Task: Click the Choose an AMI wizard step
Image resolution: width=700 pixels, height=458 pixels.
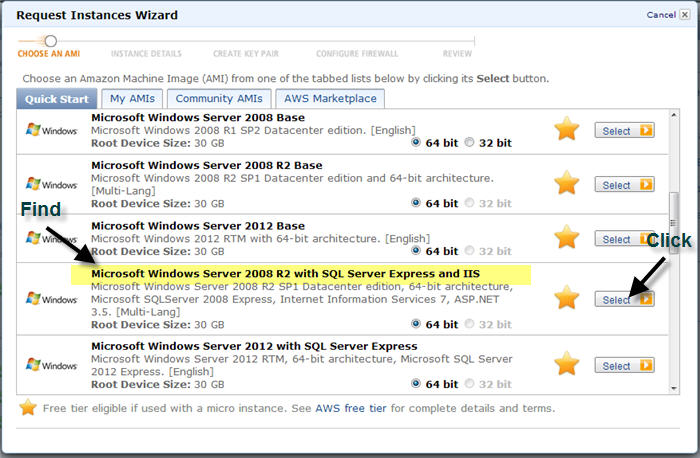Action: click(49, 54)
